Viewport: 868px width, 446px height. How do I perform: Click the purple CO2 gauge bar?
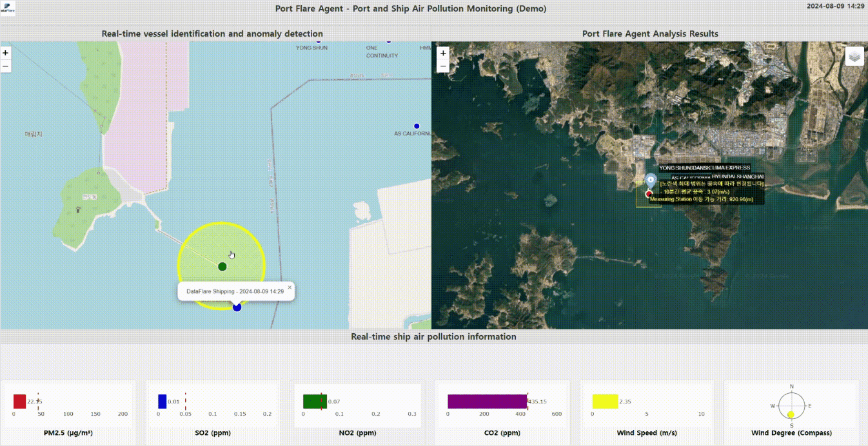(487, 401)
